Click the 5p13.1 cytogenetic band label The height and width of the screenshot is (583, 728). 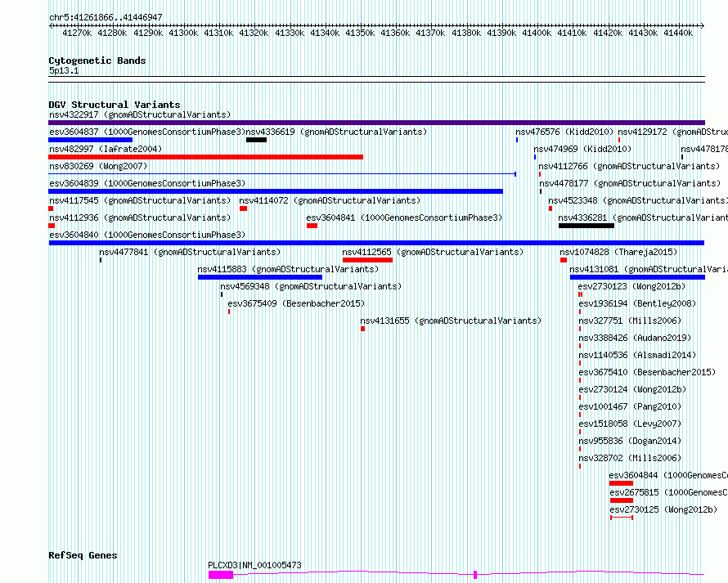point(64,70)
